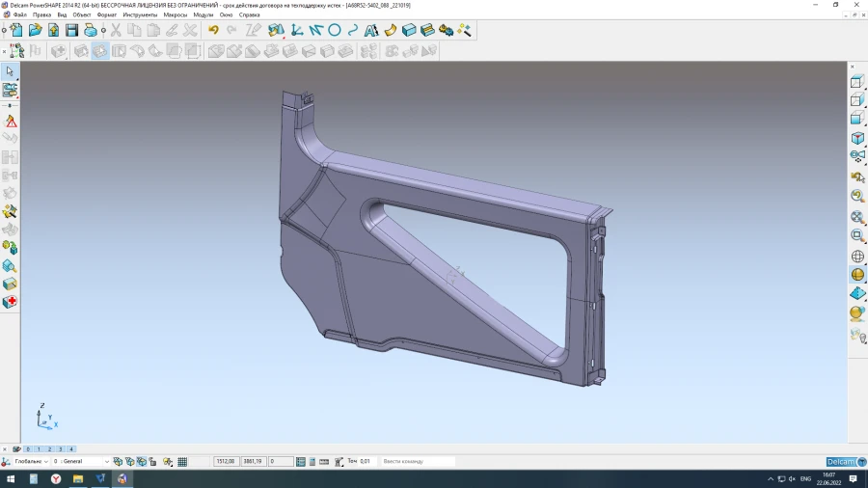Open Yandex Browser from the taskbar
Viewport: 868px width, 488px height.
(56, 478)
